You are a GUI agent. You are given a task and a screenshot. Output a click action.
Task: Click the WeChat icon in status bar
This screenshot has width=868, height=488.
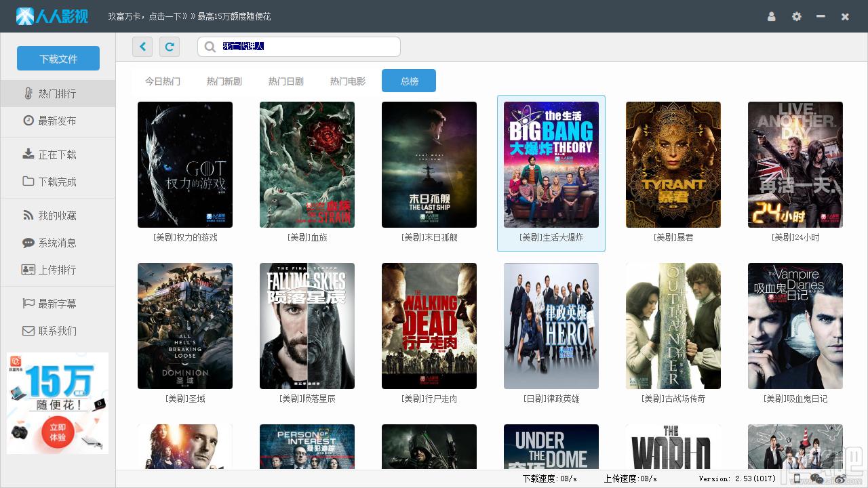click(x=817, y=479)
